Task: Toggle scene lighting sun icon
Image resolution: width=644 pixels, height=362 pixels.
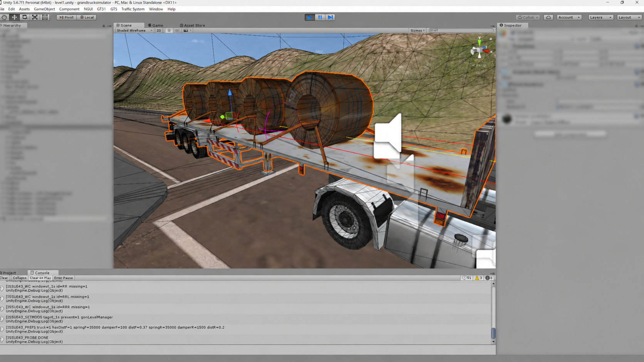Action: [169, 30]
